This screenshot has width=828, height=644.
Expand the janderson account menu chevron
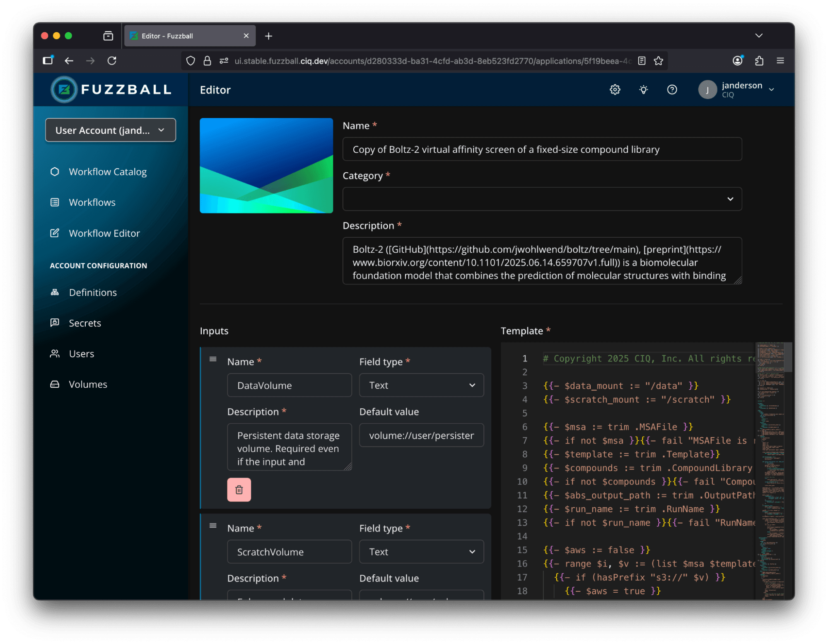(x=771, y=89)
